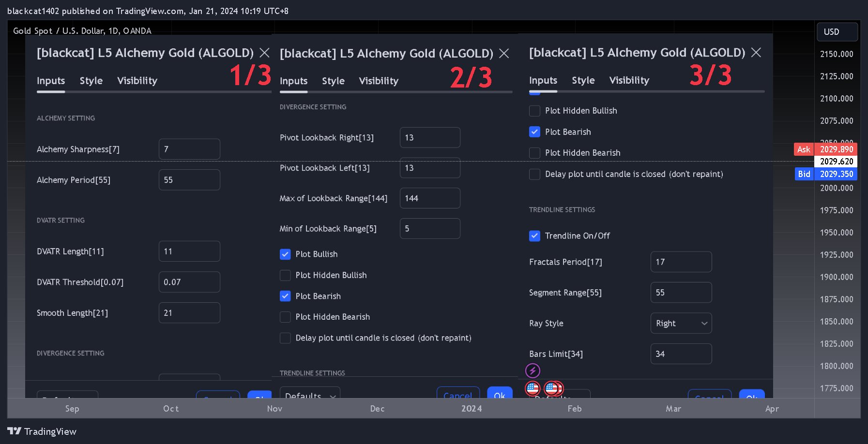Enable Plot Hidden Bullish in dialog 2/3
Viewport: 868px width, 444px height.
pyautogui.click(x=285, y=275)
